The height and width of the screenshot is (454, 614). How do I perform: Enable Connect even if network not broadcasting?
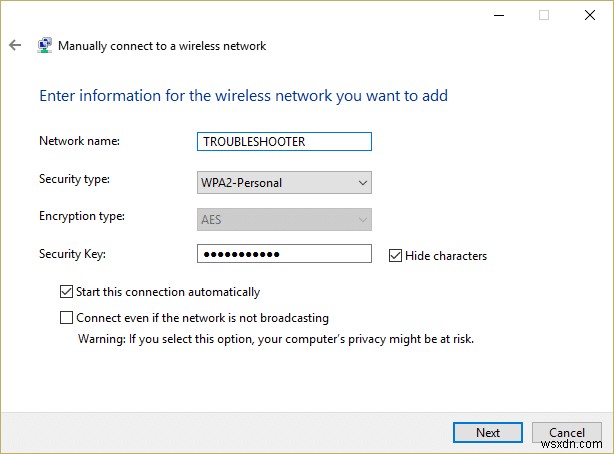pos(67,318)
